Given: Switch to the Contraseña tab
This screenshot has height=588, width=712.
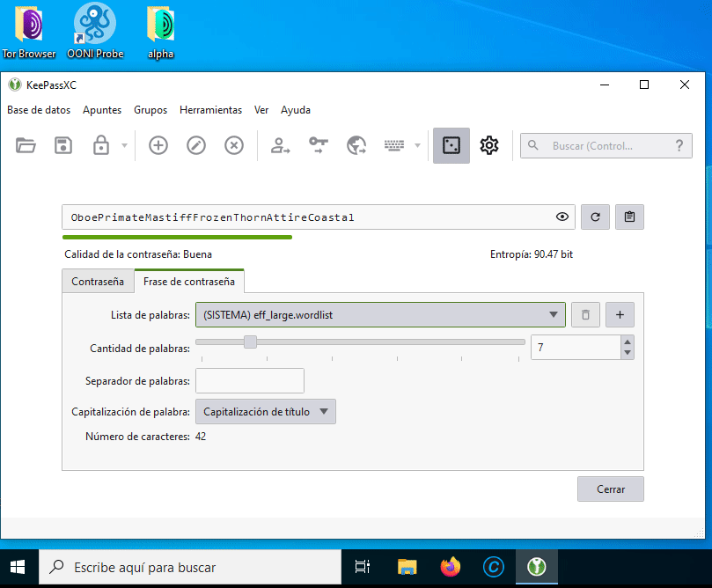Looking at the screenshot, I should point(98,282).
